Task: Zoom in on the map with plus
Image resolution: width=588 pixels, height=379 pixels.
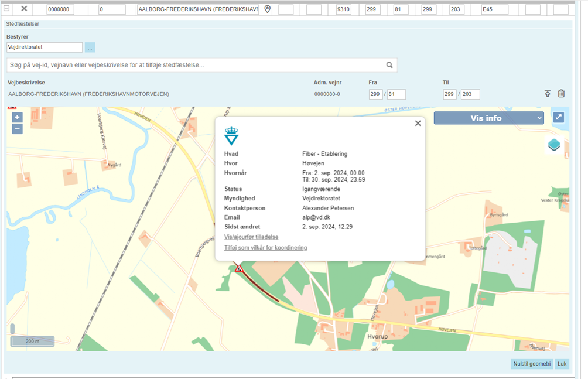Action: pyautogui.click(x=17, y=117)
